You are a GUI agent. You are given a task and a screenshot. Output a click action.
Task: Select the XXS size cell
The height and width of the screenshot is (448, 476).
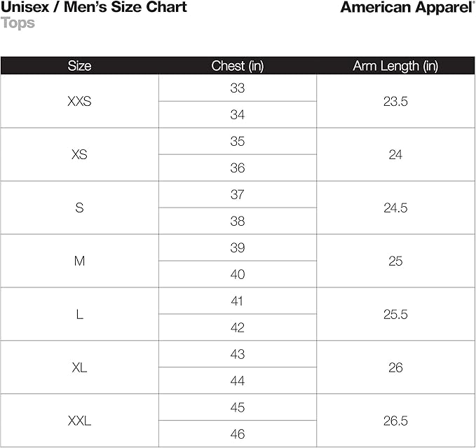click(79, 102)
